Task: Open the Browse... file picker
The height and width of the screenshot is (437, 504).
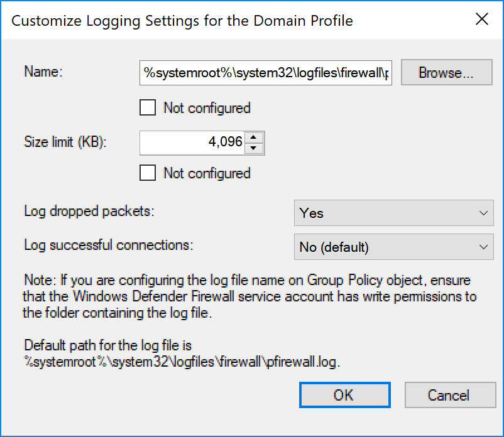Action: coord(446,73)
